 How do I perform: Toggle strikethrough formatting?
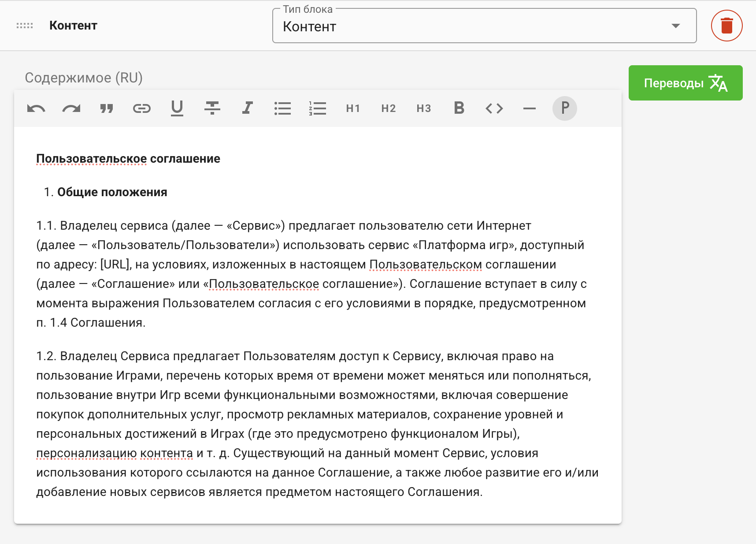click(212, 108)
